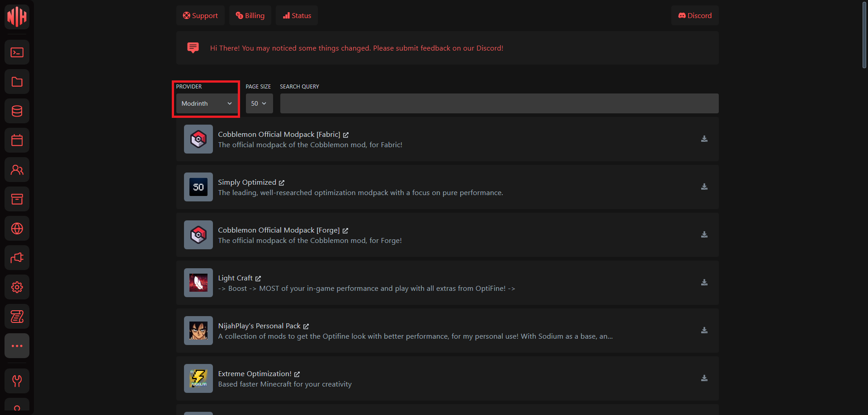Open the Status page link
This screenshot has width=868, height=415.
coord(297,15)
